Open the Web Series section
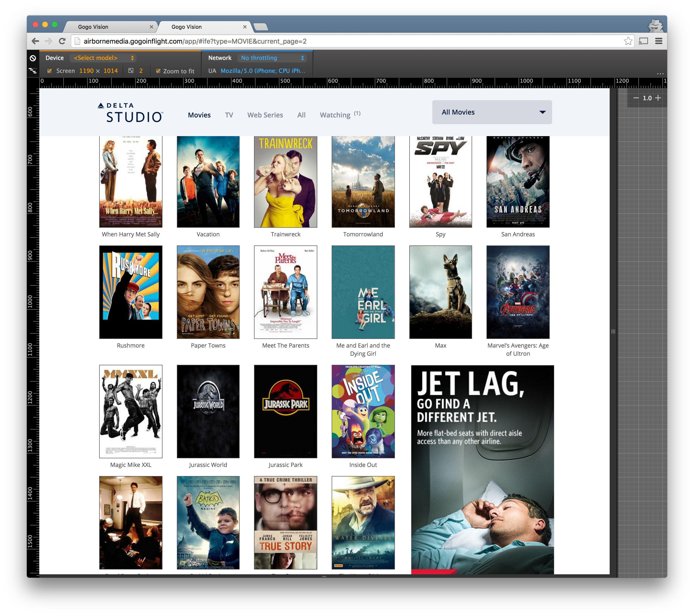694x616 pixels. (265, 115)
